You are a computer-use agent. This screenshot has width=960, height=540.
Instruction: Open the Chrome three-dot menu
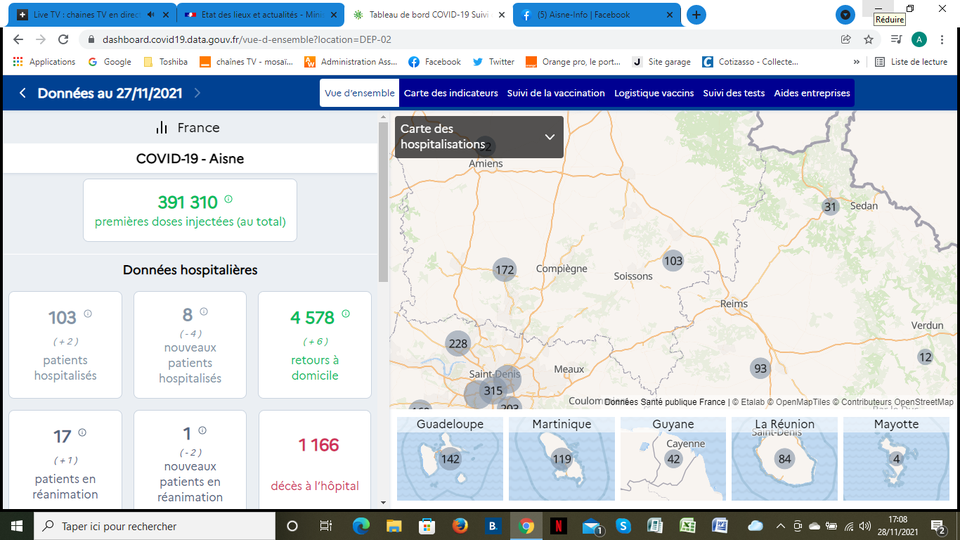[x=942, y=39]
